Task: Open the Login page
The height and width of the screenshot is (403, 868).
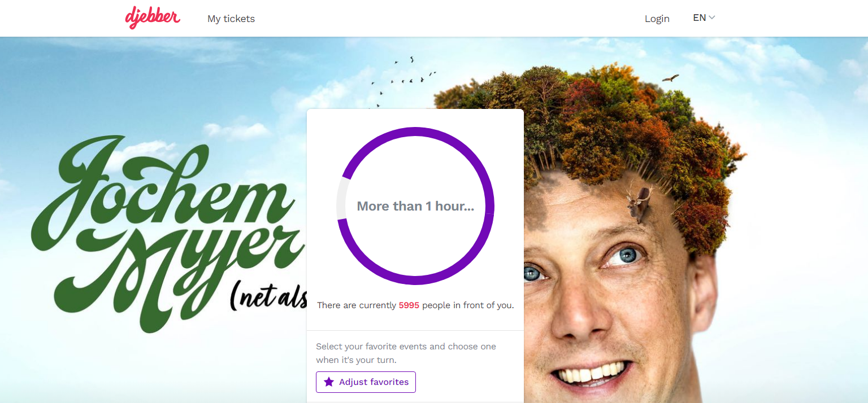Action: (657, 19)
